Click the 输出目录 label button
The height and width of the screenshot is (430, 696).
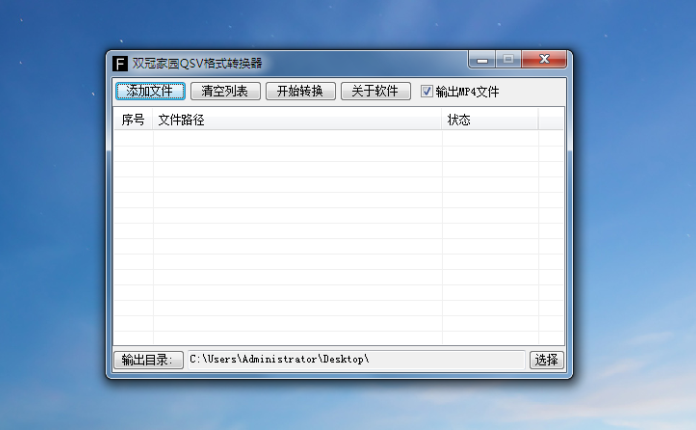click(x=148, y=360)
